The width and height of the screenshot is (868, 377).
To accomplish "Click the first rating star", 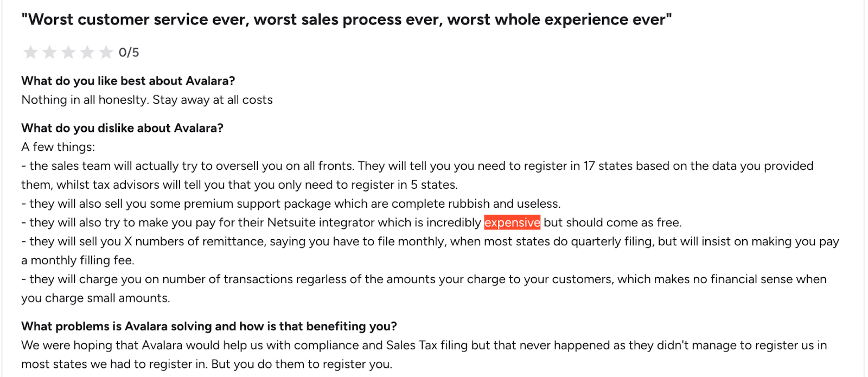I will 30,52.
